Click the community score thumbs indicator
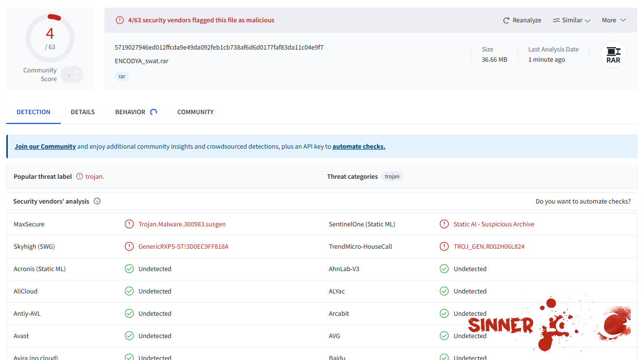Screen dimensions: 644x360 point(72,75)
